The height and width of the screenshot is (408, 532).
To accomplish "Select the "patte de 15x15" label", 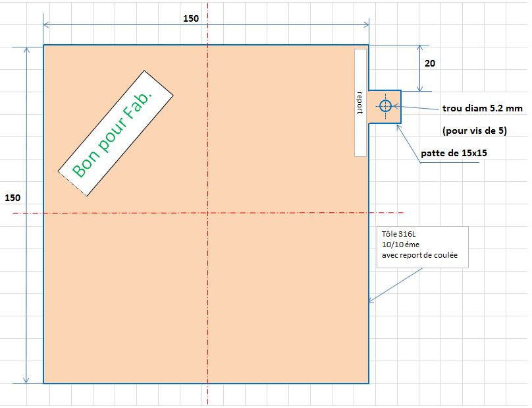I will (454, 154).
